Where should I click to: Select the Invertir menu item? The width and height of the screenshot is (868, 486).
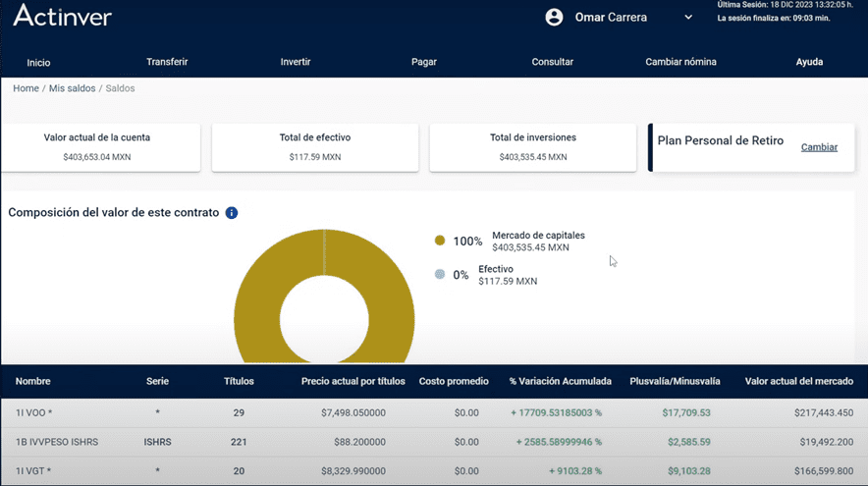(296, 62)
